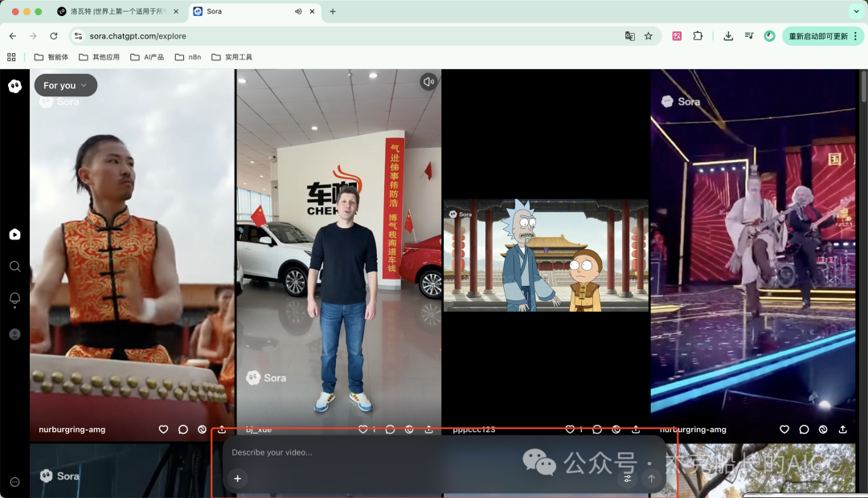Share the concert guitar video
The image size is (868, 498).
(x=842, y=430)
